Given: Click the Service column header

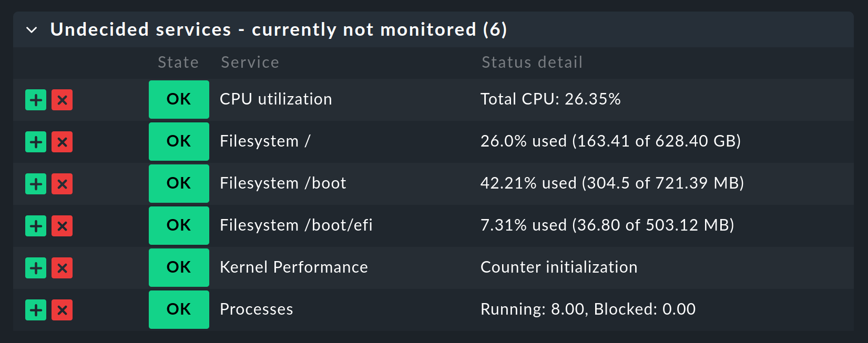Looking at the screenshot, I should [250, 63].
